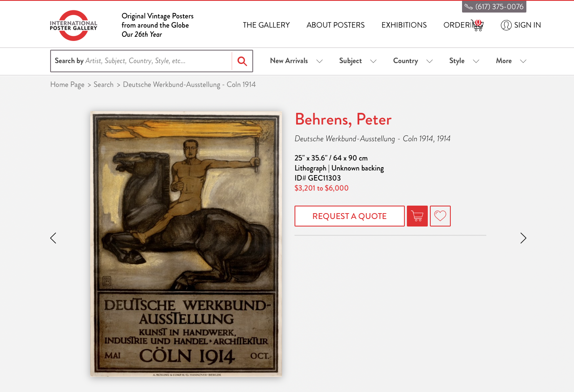
Task: Add poster to cart with red cart button
Action: pos(417,216)
